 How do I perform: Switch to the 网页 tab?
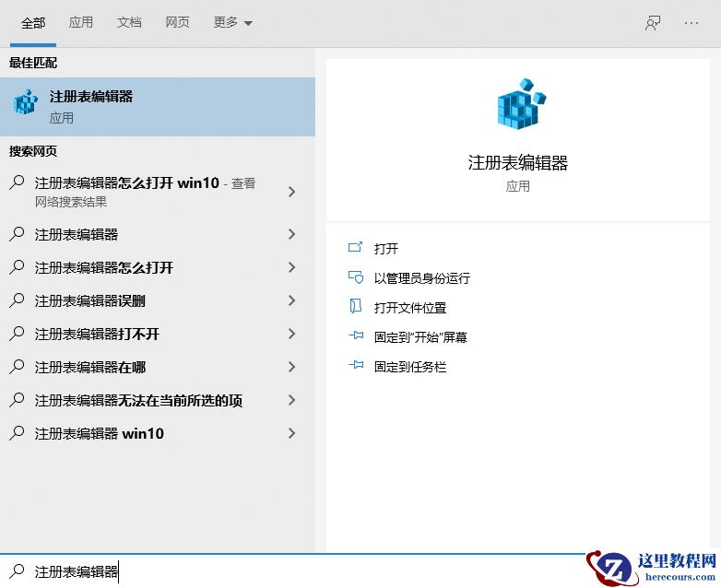[x=178, y=22]
